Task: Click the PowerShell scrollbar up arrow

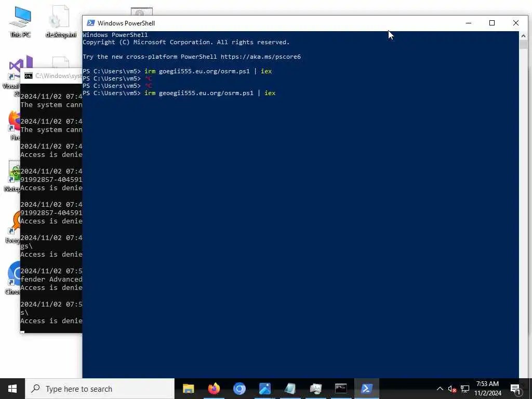Action: 523,35
